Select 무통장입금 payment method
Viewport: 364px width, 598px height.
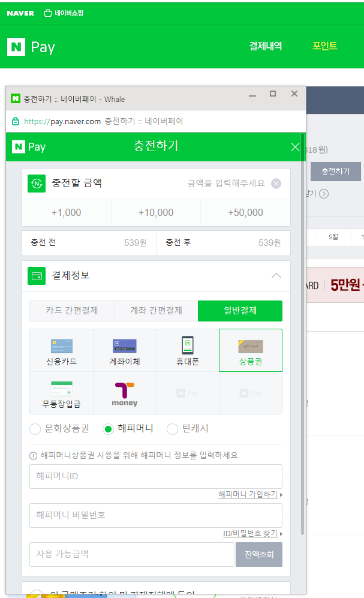tap(61, 393)
